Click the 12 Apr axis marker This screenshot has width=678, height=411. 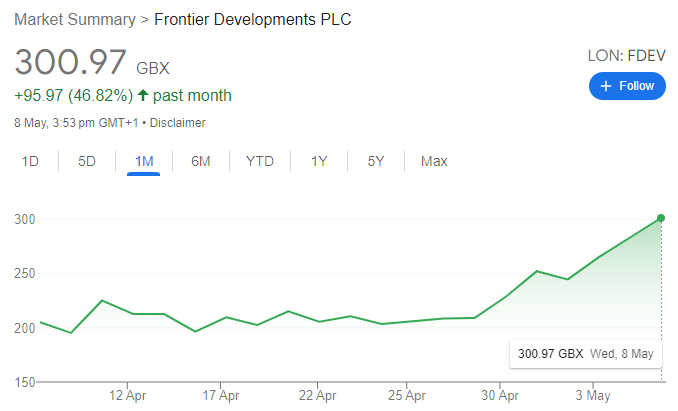pyautogui.click(x=127, y=395)
